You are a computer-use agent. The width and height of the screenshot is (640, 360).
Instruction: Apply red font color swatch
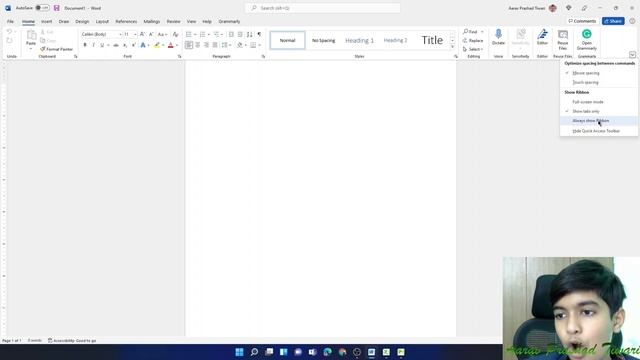click(171, 45)
